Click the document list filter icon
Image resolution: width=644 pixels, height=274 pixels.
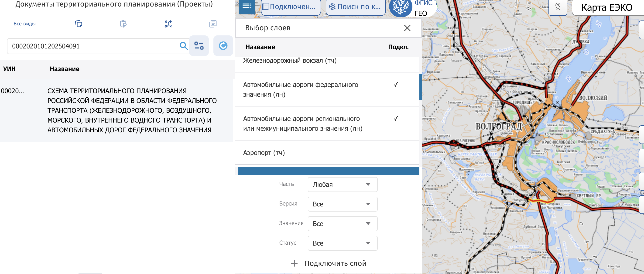[x=213, y=24]
